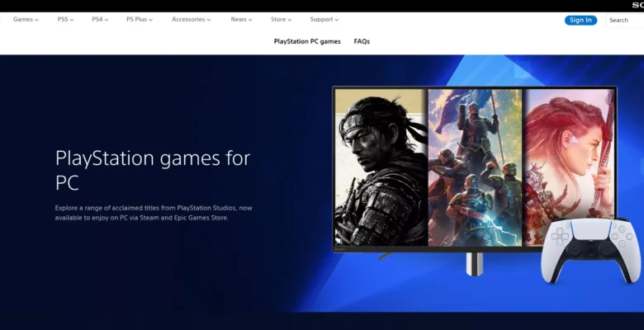Screen dimensions: 644x330
Task: Open the Accessories menu
Action: (x=191, y=19)
